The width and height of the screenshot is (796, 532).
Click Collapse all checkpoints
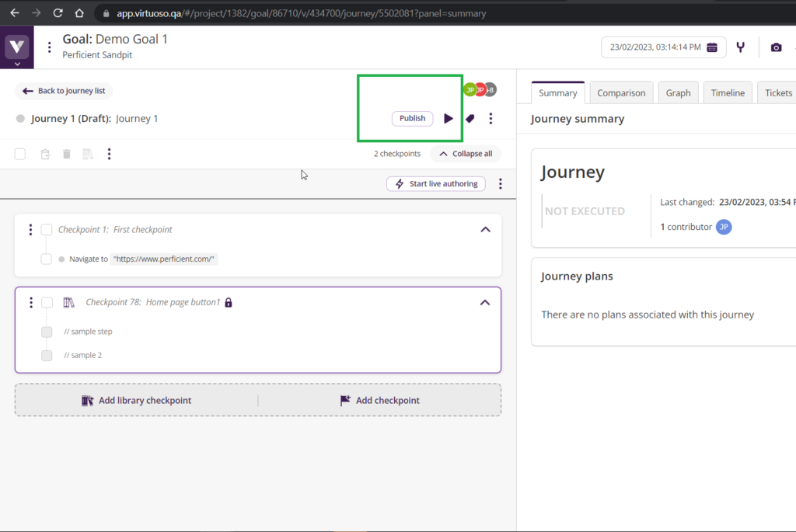(466, 154)
